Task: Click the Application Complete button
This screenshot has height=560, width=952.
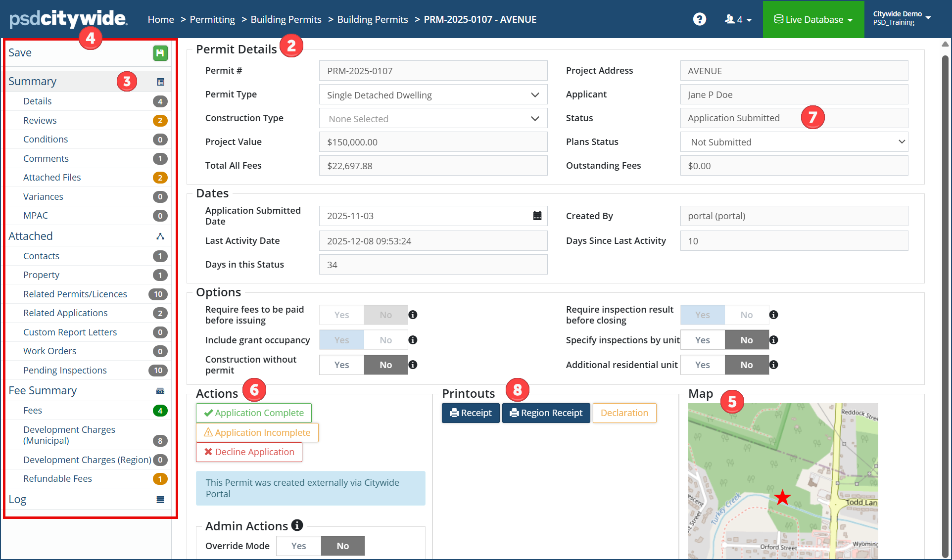Action: pyautogui.click(x=254, y=413)
